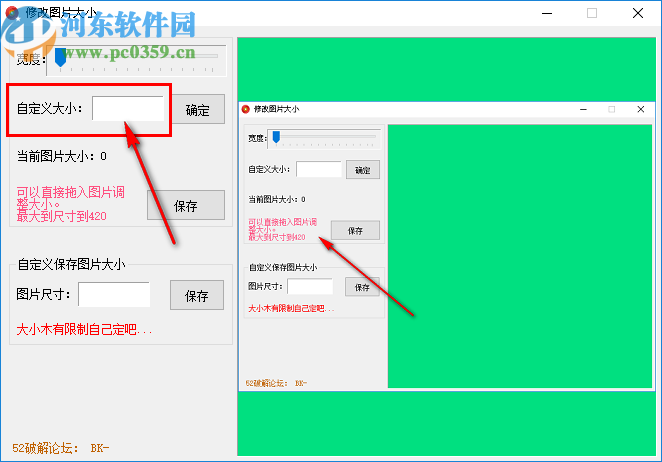Click app icon of inner 修改图片大小 window
The width and height of the screenshot is (662, 462).
(x=246, y=109)
